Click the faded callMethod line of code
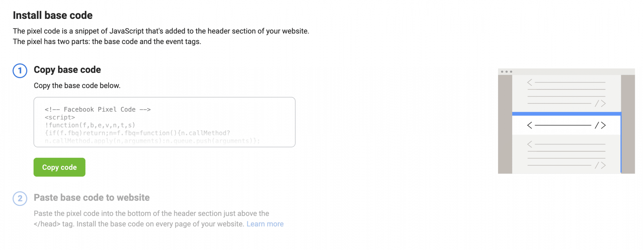 point(151,141)
